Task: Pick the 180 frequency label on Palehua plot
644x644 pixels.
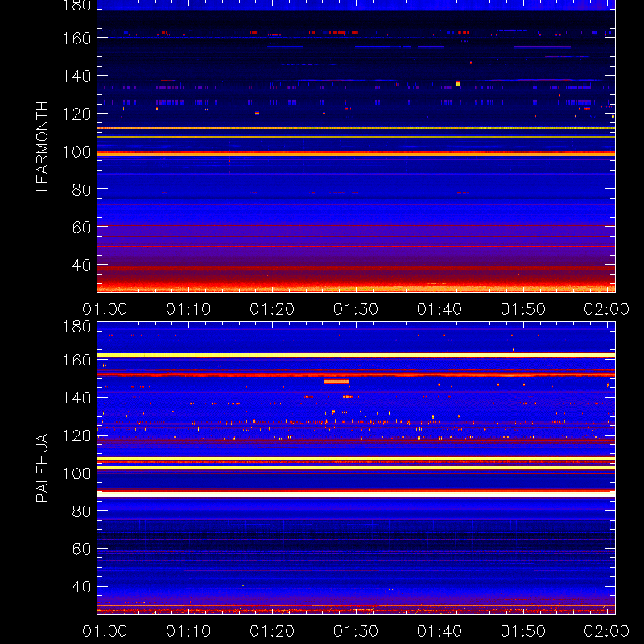Action: [76, 327]
